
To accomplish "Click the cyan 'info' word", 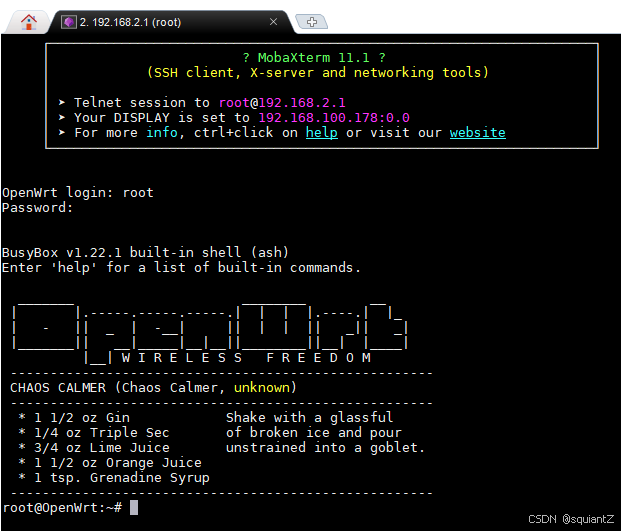I will [x=162, y=132].
